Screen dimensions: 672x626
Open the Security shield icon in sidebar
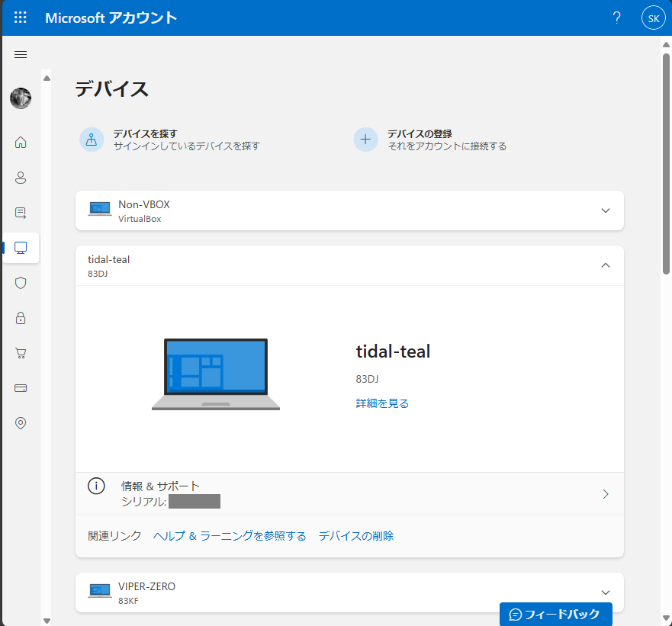coord(21,283)
